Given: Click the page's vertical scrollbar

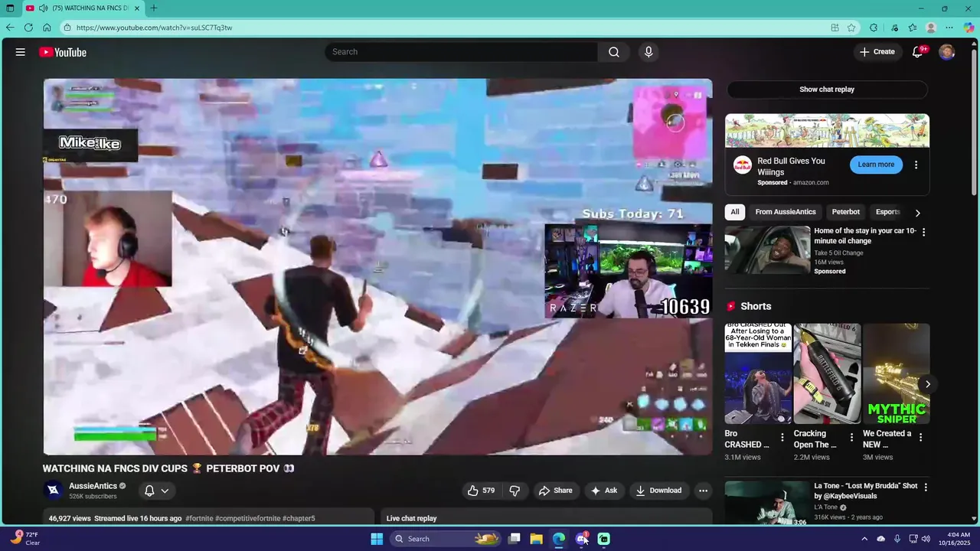Looking at the screenshot, I should pos(975,122).
